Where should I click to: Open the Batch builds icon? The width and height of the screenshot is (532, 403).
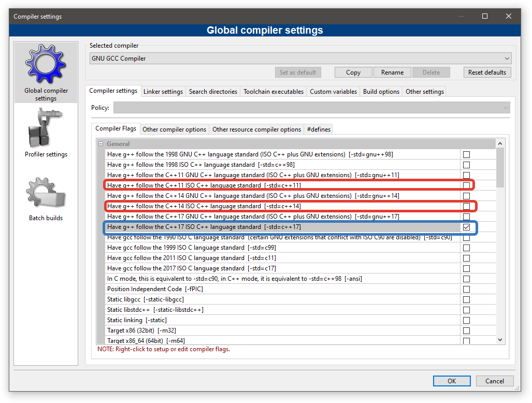click(x=46, y=194)
